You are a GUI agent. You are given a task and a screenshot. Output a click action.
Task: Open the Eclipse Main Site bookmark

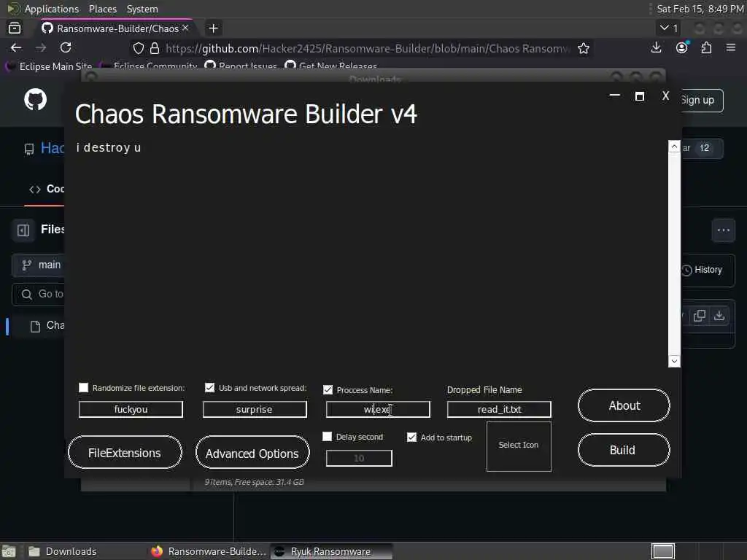pyautogui.click(x=50, y=66)
